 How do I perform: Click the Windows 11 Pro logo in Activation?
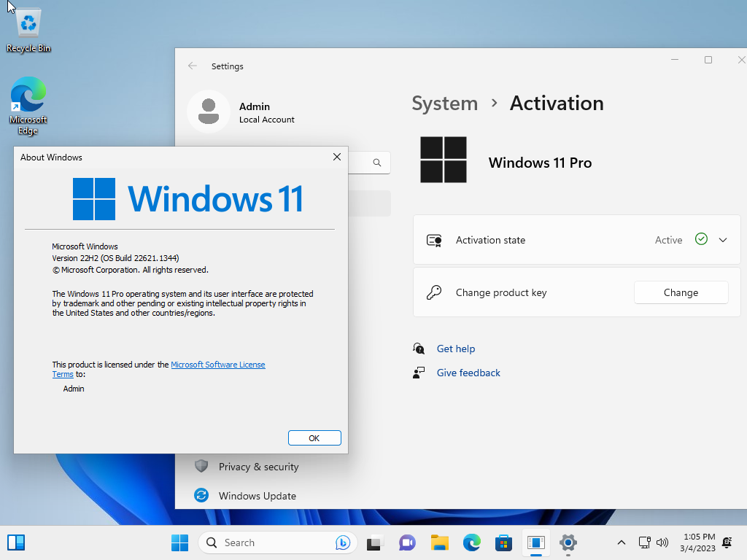coord(443,160)
